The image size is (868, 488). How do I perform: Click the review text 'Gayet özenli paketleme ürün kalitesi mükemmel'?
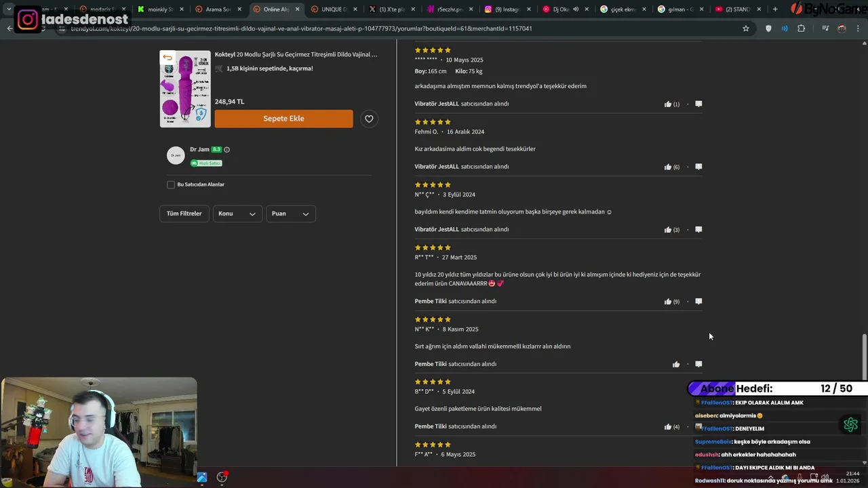478,409
